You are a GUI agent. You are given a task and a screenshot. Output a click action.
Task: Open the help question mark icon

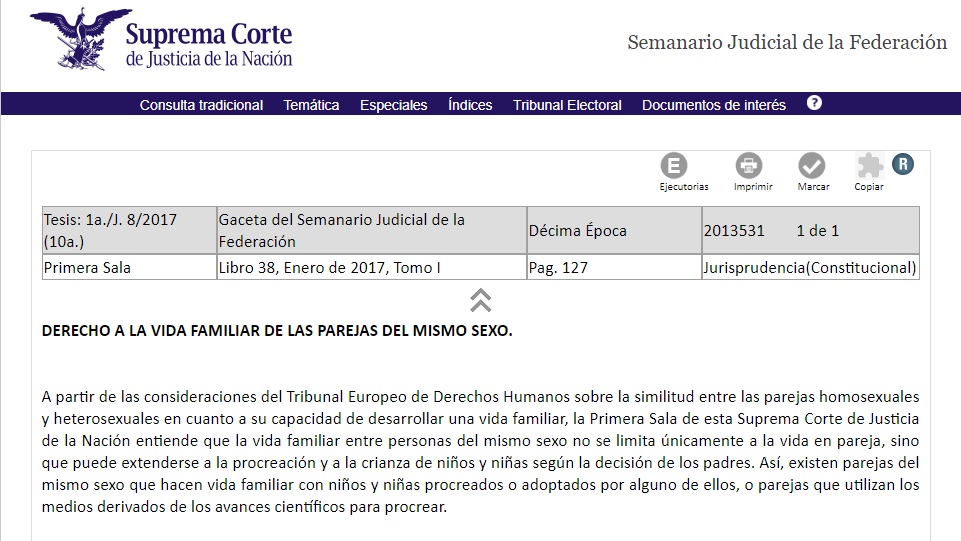coord(814,103)
